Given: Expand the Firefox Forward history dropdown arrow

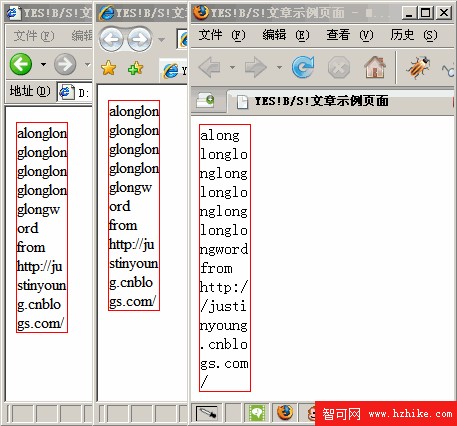Looking at the screenshot, I should pos(279,67).
